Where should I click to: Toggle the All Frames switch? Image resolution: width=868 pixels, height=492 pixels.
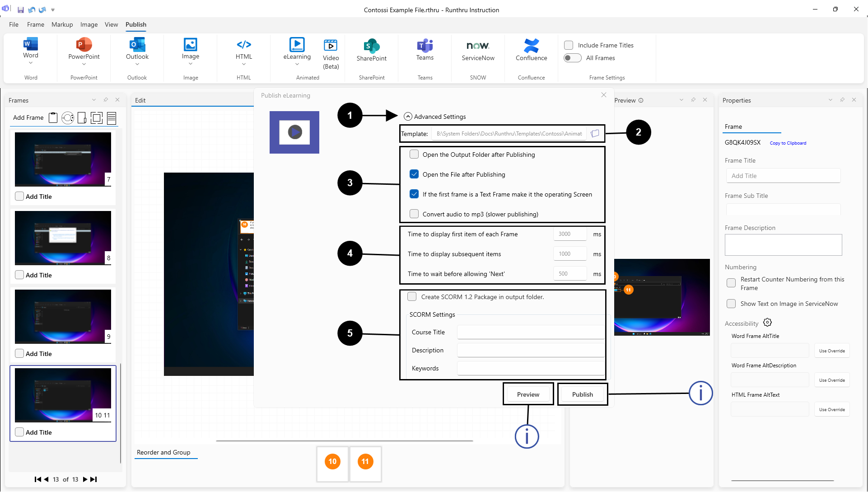tap(572, 58)
